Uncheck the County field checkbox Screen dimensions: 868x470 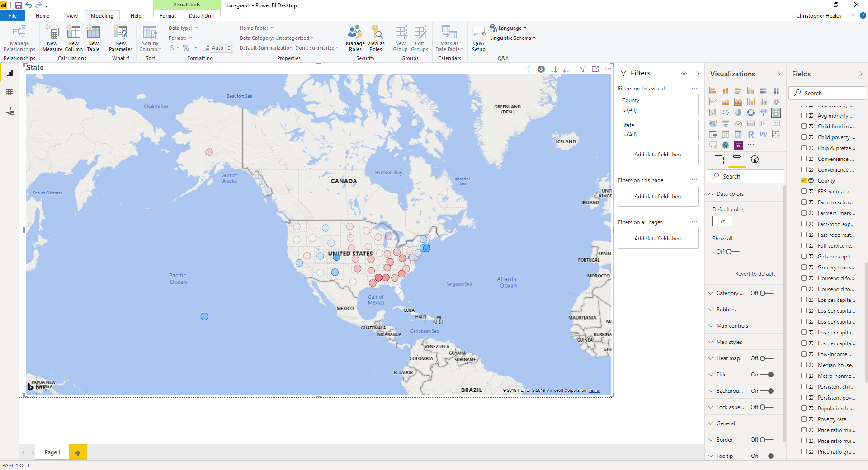click(x=804, y=180)
